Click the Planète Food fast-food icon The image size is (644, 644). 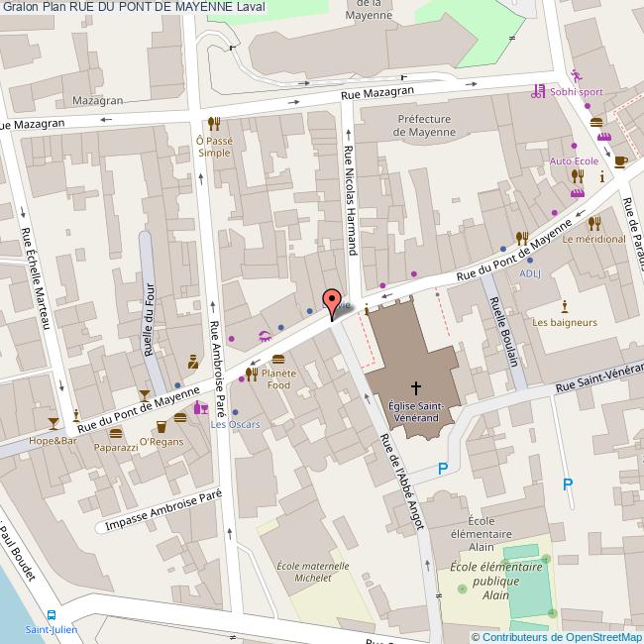pyautogui.click(x=279, y=358)
